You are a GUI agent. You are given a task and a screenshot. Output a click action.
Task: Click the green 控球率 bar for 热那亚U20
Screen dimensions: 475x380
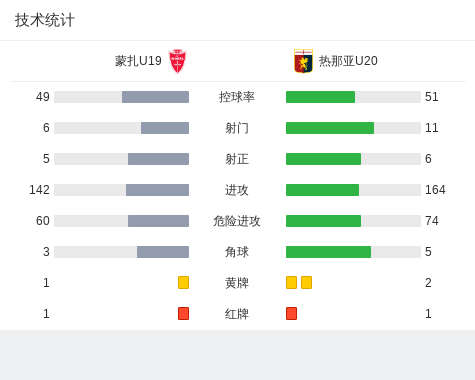click(320, 97)
